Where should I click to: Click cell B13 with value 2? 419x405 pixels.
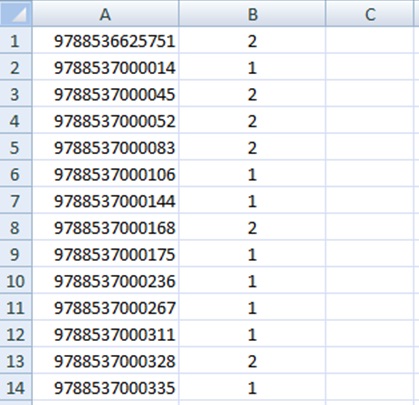pos(252,360)
